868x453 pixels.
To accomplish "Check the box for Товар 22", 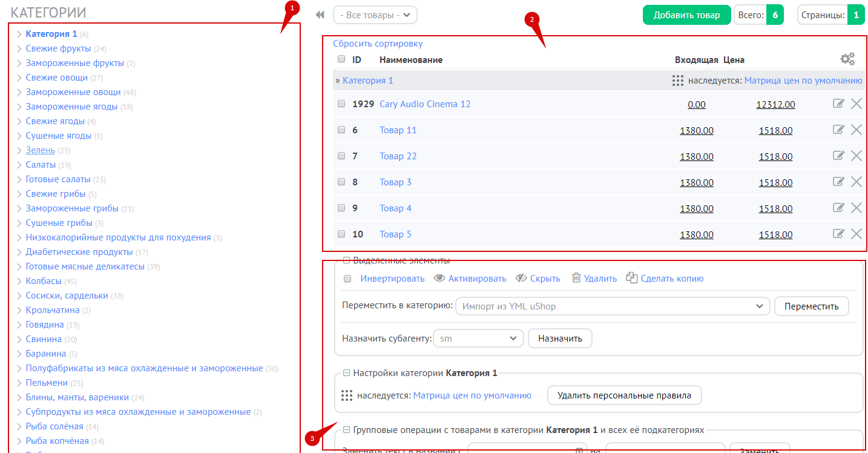I will point(341,156).
